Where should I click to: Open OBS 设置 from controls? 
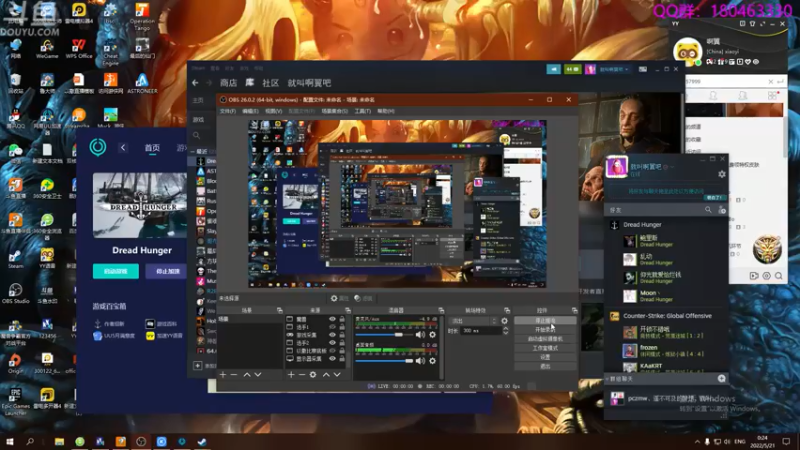coord(545,357)
